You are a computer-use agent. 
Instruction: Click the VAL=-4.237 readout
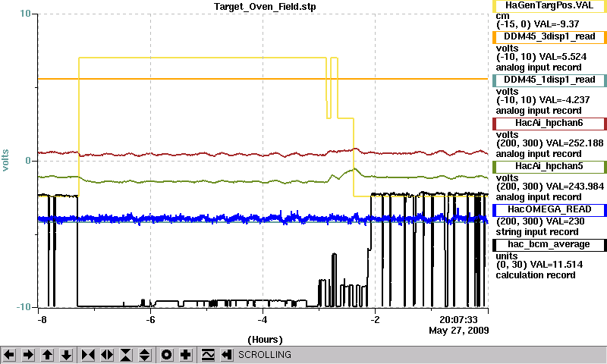[565, 100]
